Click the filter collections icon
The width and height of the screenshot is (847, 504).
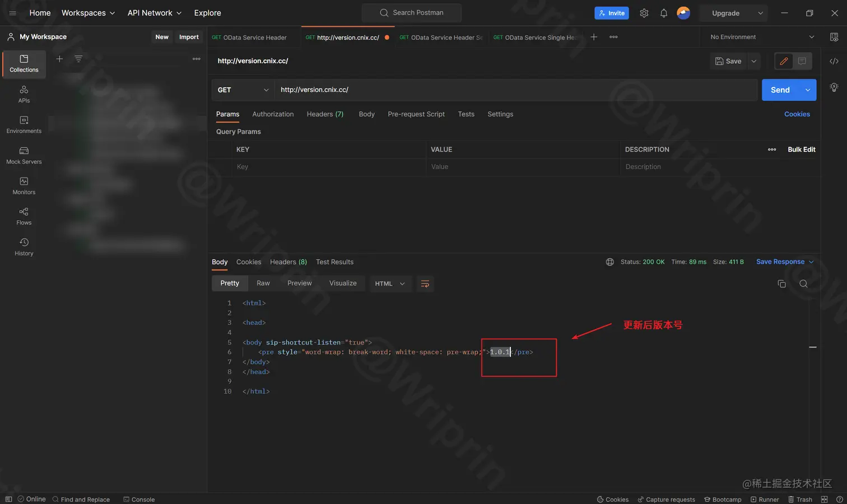78,59
